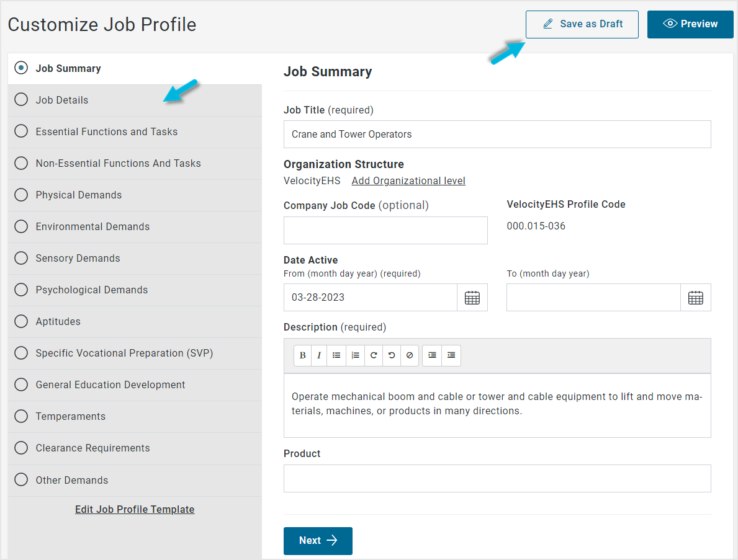Viewport: 738px width, 560px height.
Task: Increase indent in the description editor
Action: point(432,355)
